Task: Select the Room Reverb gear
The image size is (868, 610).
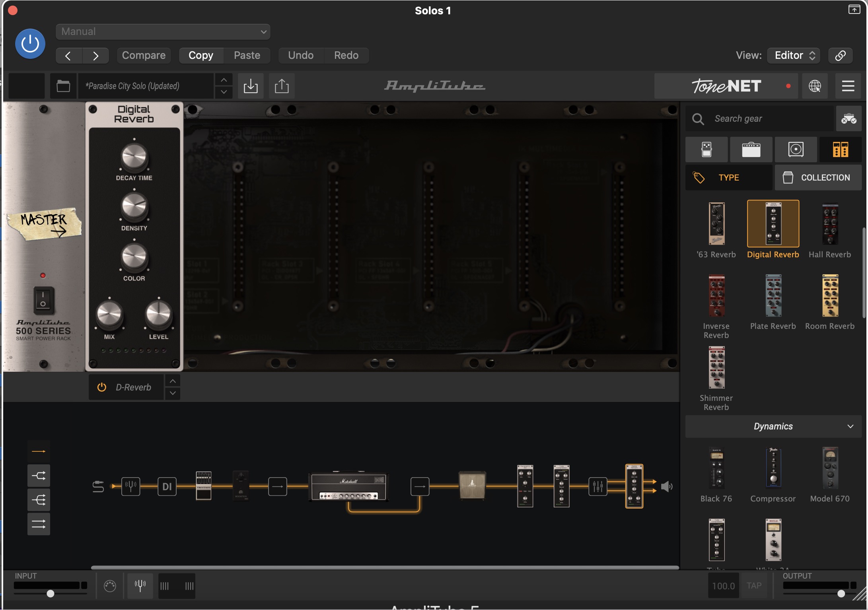Action: 830,302
